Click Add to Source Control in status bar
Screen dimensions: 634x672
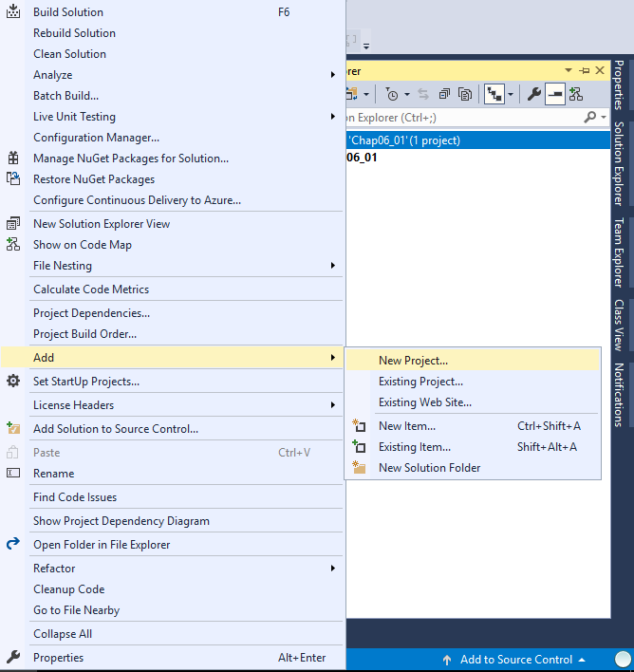(x=515, y=660)
